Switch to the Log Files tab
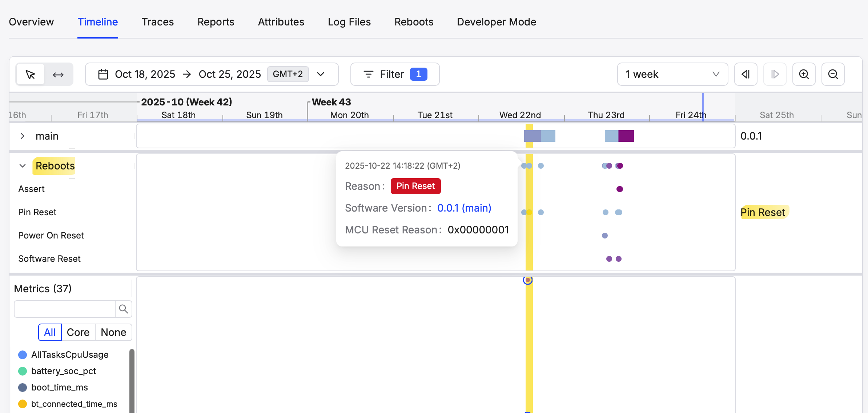 (349, 22)
